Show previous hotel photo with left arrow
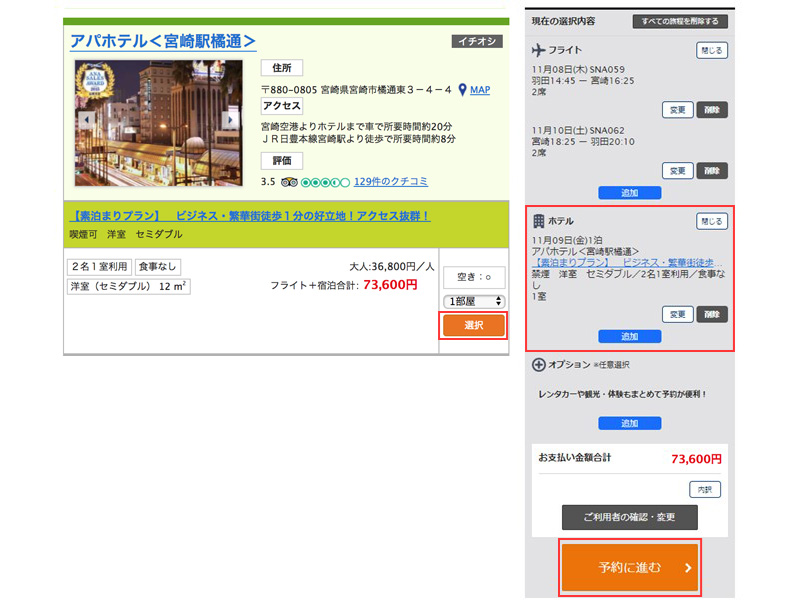 pos(87,119)
